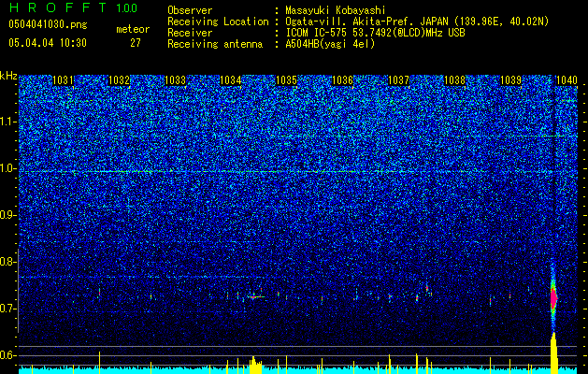Viewport: 588px width, 374px height.
Task: Click the tallest yellow power bar near 1040
Action: pyautogui.click(x=553, y=352)
